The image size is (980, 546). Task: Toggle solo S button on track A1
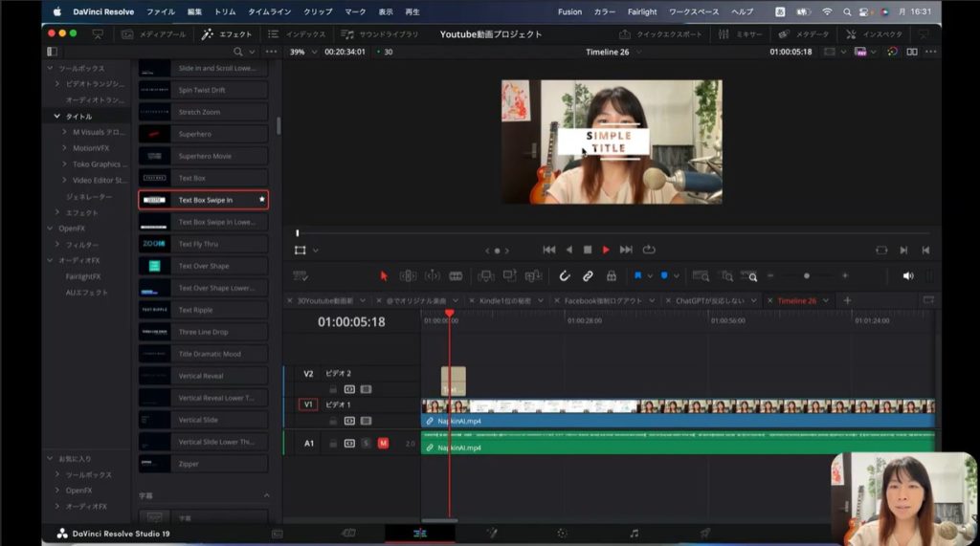click(367, 443)
